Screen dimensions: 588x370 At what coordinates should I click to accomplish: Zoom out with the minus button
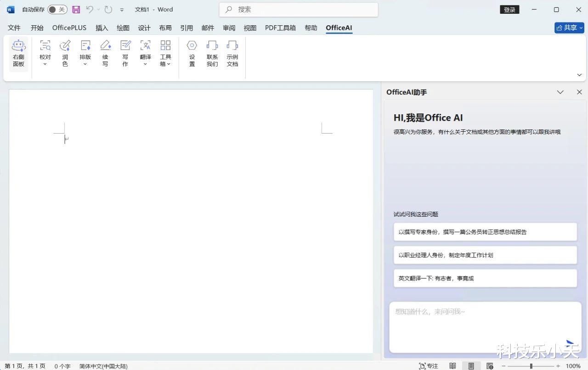504,366
